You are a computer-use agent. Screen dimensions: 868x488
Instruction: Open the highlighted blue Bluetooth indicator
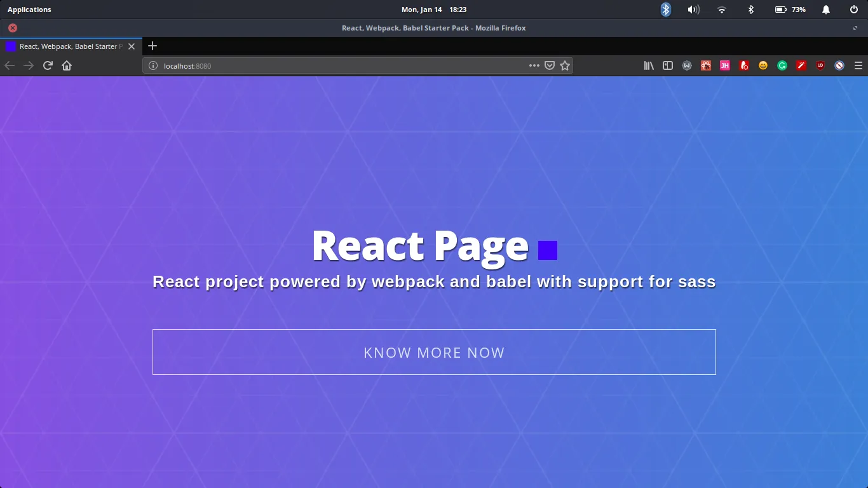[665, 10]
